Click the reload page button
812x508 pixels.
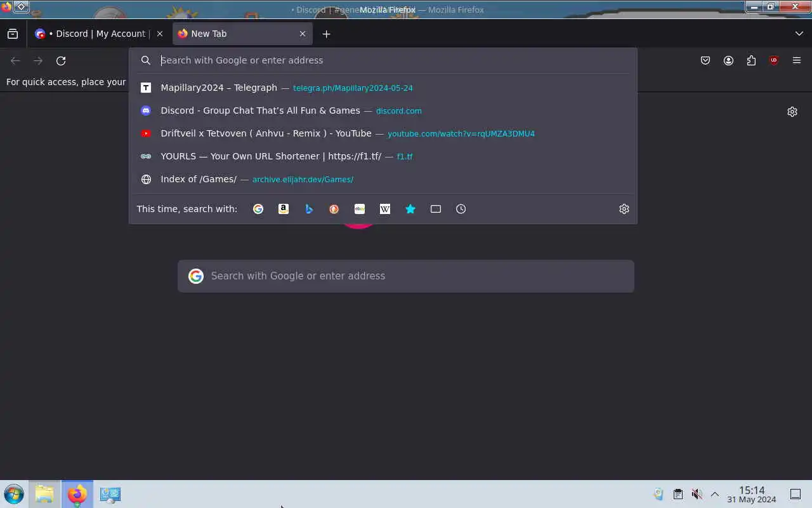(x=61, y=60)
